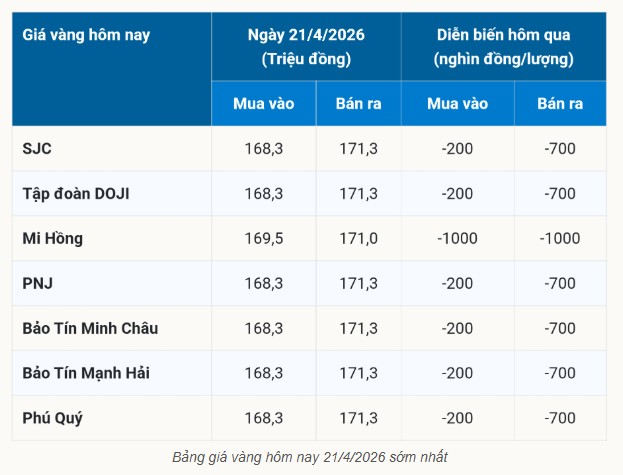
Task: Select the SJC sell price 171,3
Action: pos(358,148)
